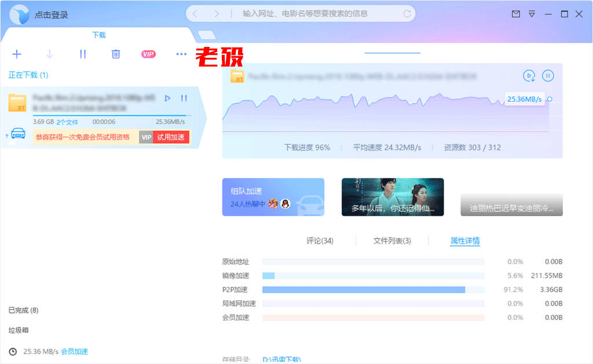Open the 组队加速 card
Image resolution: width=593 pixels, height=364 pixels.
[273, 197]
